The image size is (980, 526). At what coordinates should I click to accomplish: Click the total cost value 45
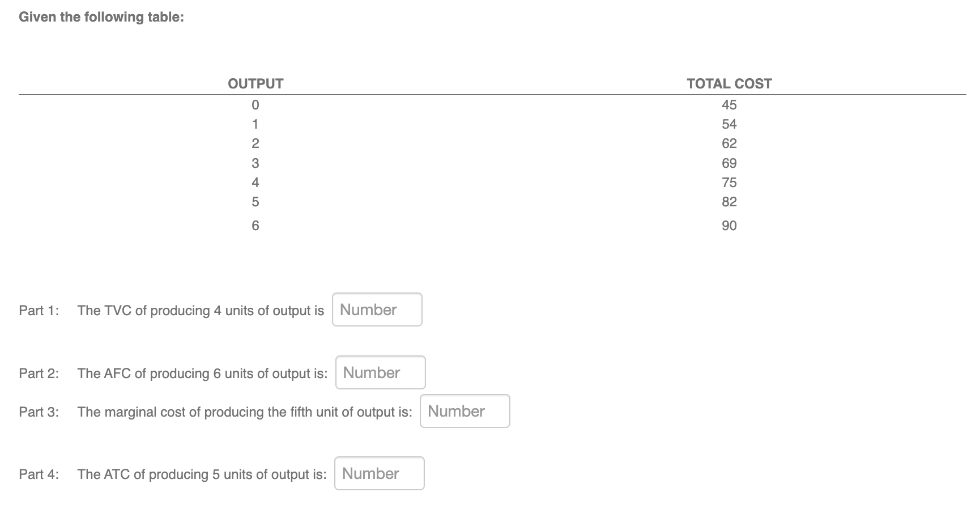pyautogui.click(x=729, y=104)
